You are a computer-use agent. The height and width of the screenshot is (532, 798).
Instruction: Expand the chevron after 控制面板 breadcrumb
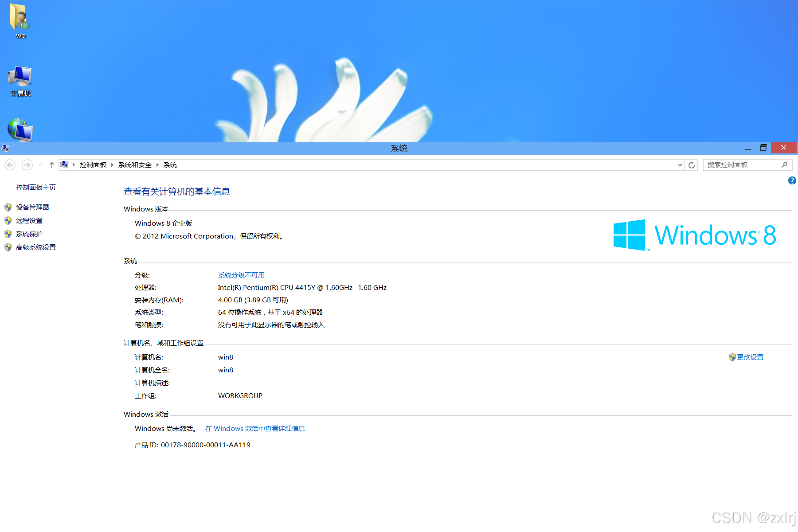112,165
